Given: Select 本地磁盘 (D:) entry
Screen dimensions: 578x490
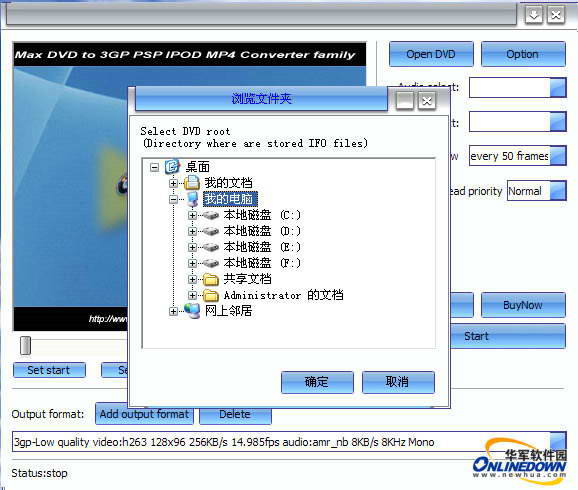Looking at the screenshot, I should (262, 231).
